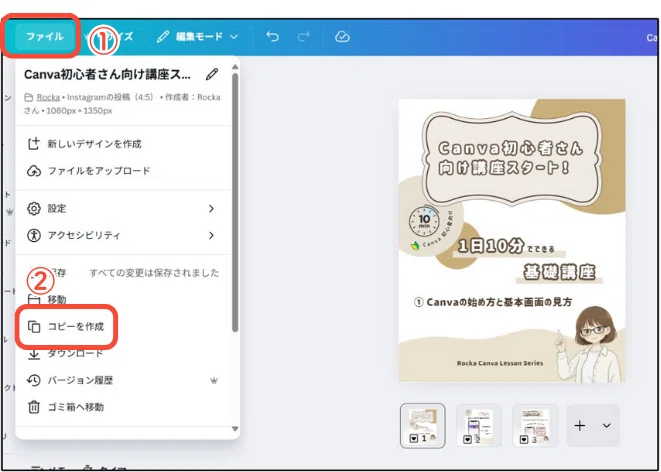Click the menu scrollbar down arrow
Image resolution: width=661 pixels, height=472 pixels.
[235, 429]
